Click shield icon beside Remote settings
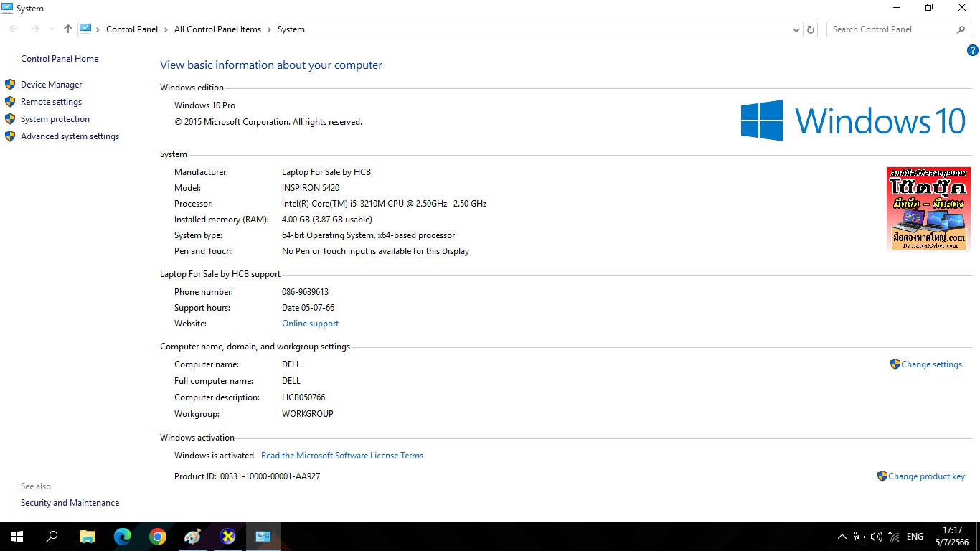 tap(10, 102)
